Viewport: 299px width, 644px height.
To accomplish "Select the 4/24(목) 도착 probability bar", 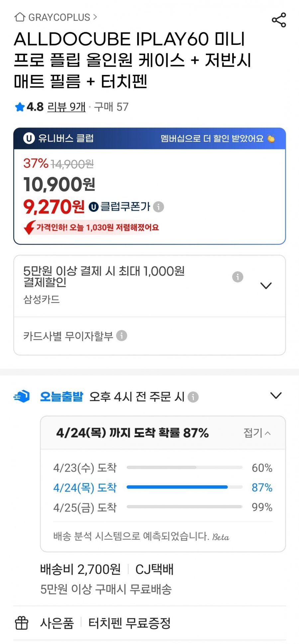I will [x=184, y=487].
